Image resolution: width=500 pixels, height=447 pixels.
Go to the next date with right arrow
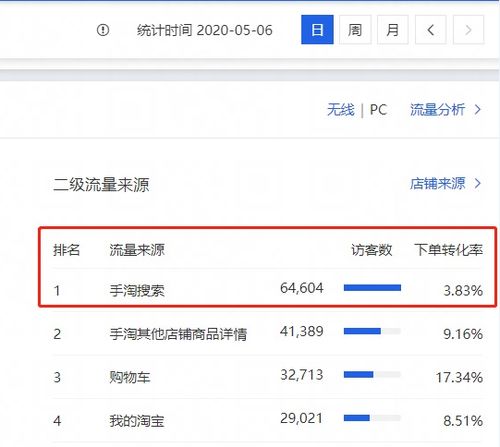coord(468,30)
